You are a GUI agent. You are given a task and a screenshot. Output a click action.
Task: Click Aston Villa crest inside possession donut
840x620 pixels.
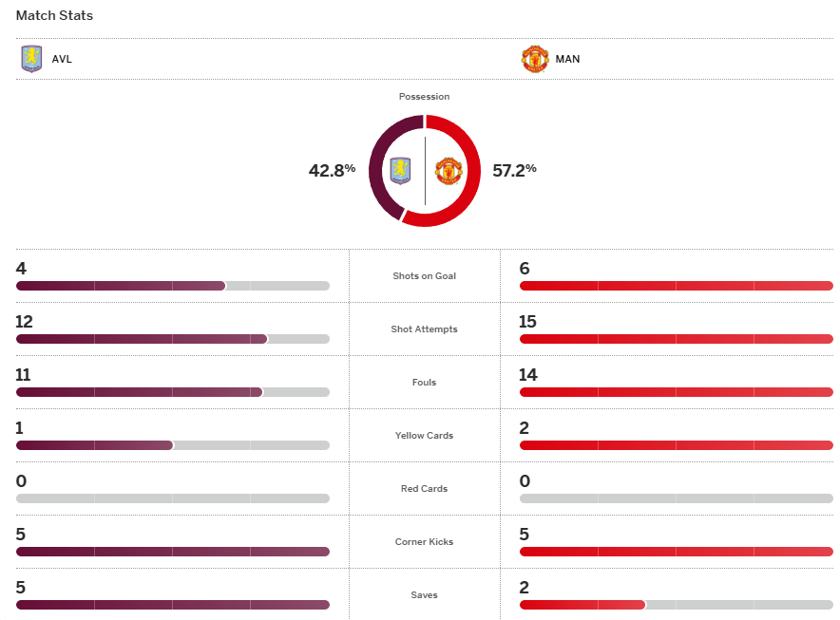pos(401,171)
